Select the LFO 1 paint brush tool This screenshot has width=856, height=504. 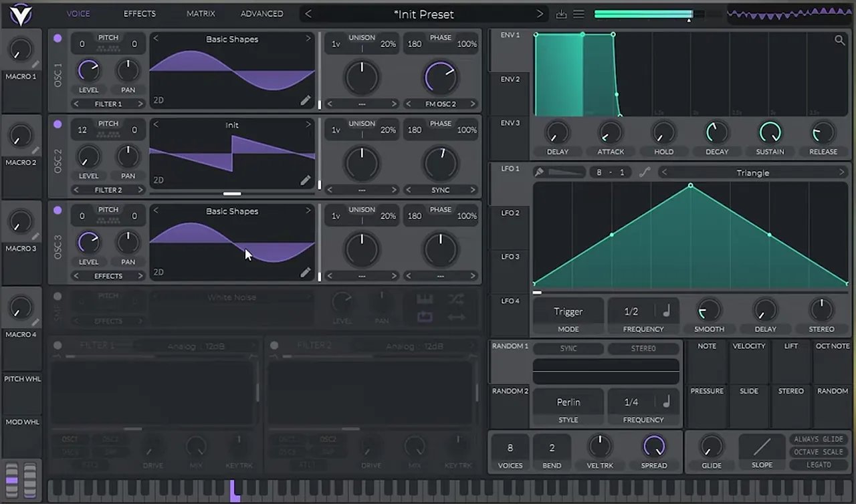click(x=539, y=172)
